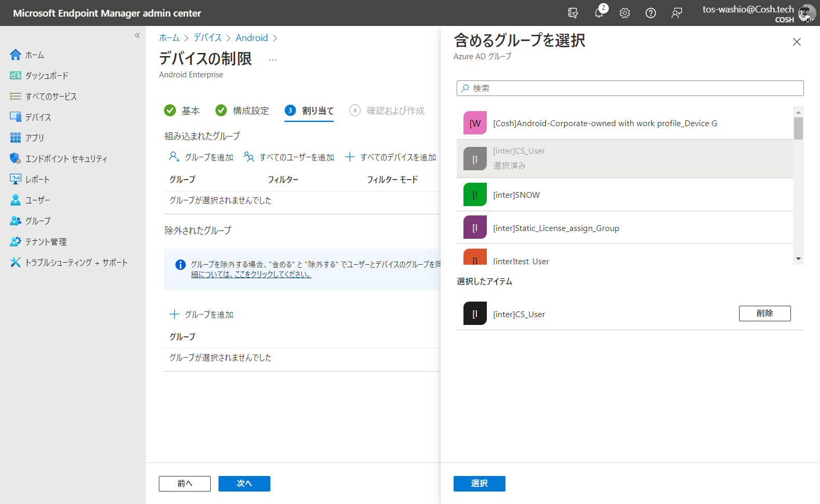Open notifications bell with badge 2

(x=599, y=12)
